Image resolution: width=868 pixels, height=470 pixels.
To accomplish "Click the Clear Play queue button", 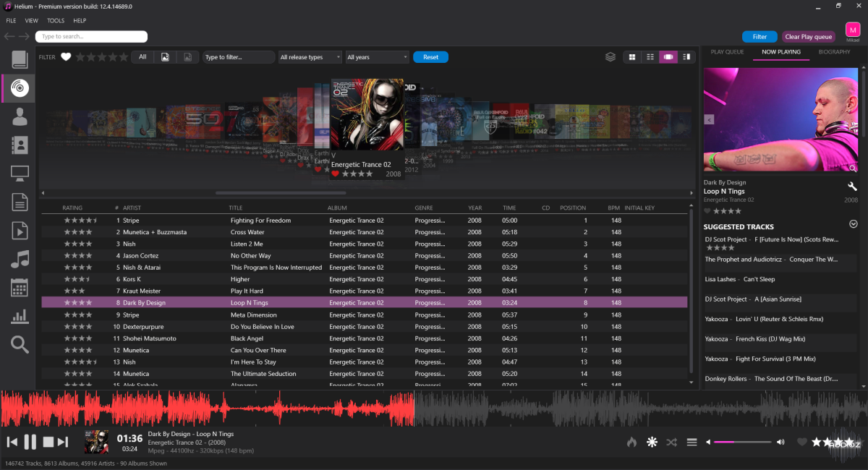I will 809,37.
